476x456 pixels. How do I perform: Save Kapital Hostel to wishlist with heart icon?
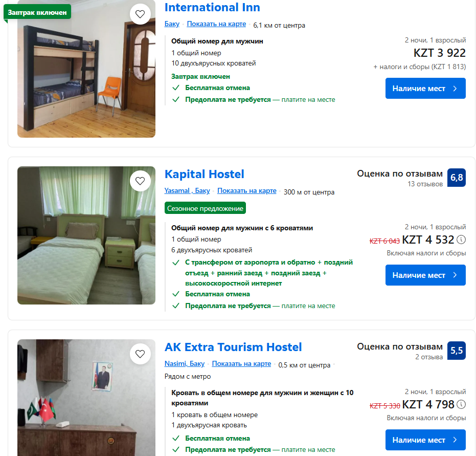click(140, 181)
